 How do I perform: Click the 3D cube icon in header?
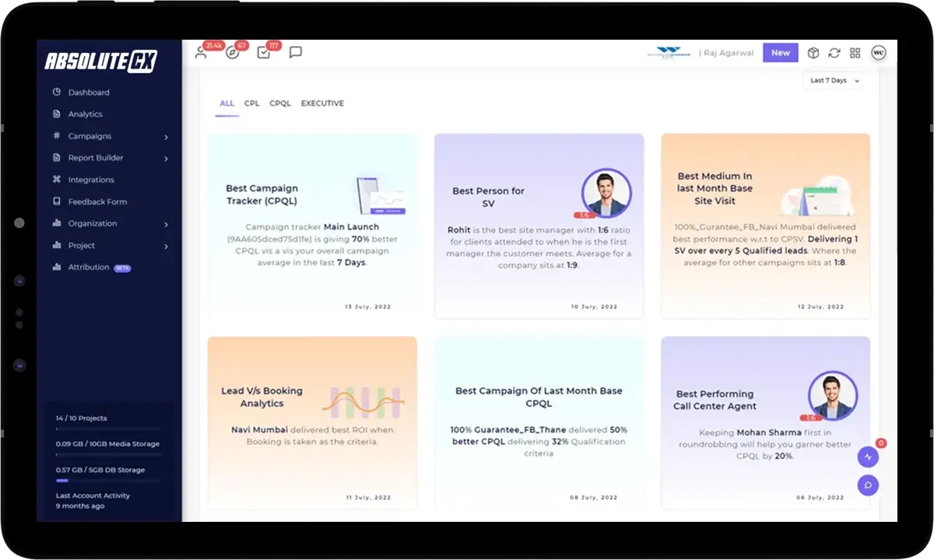813,53
